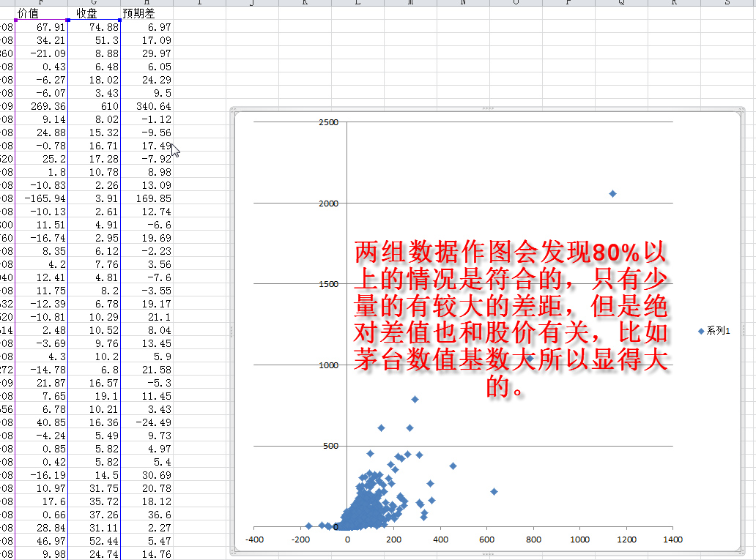Select the isolated data point near x=600
This screenshot has height=560, width=756.
click(494, 491)
